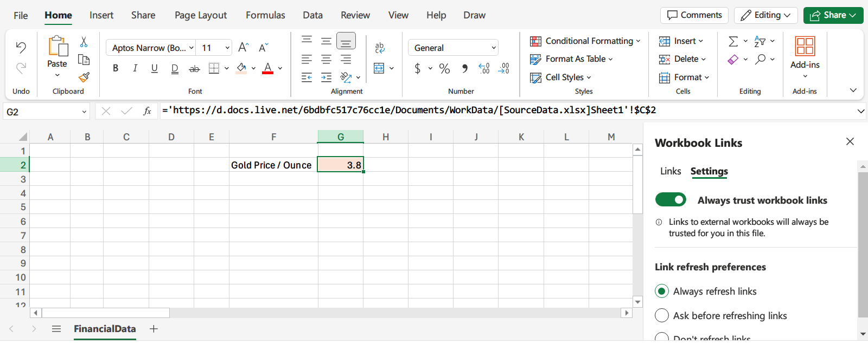Apply double underline formatting
This screenshot has height=344, width=868.
point(175,68)
